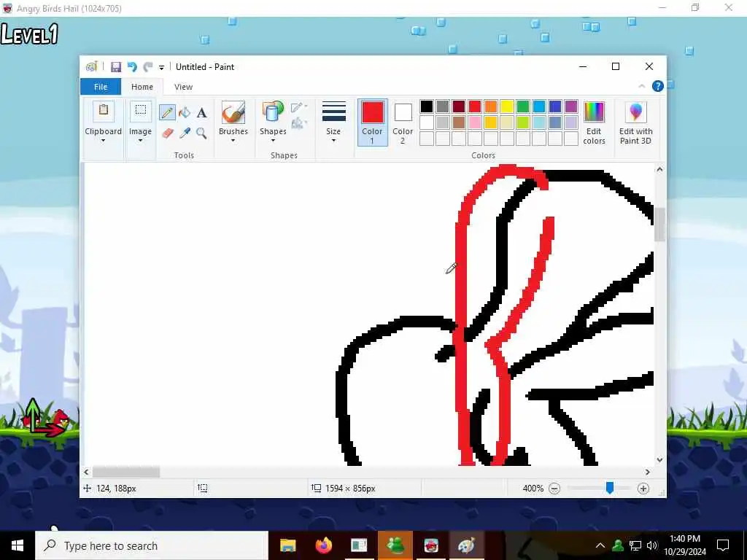Pick the dark red color swatch
This screenshot has width=747, height=560.
(459, 106)
